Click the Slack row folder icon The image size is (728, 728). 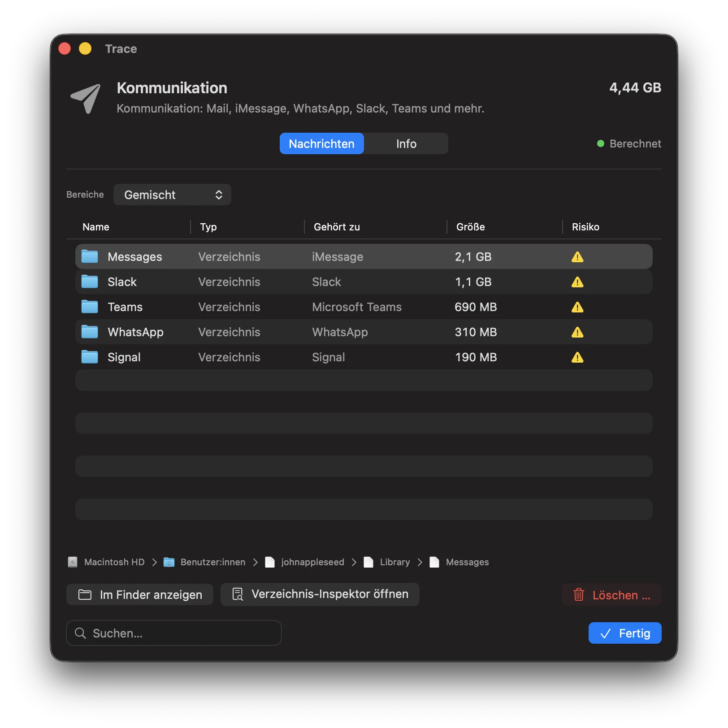90,282
